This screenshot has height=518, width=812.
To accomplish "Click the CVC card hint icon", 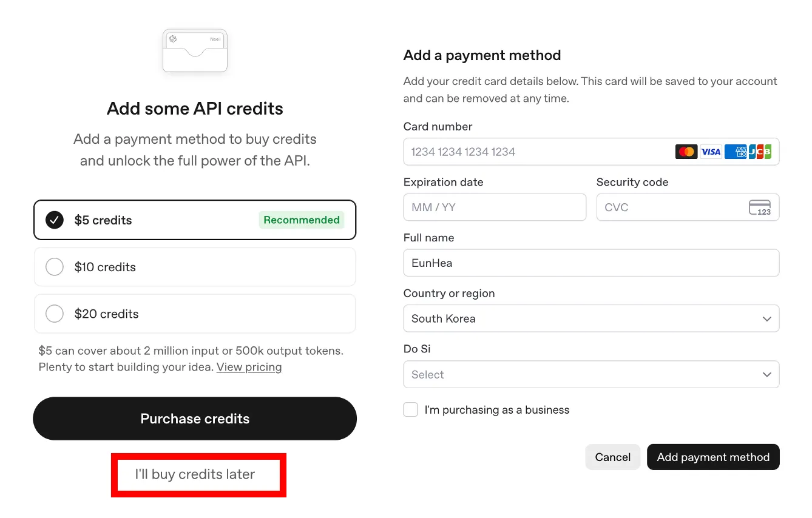I will [x=760, y=207].
